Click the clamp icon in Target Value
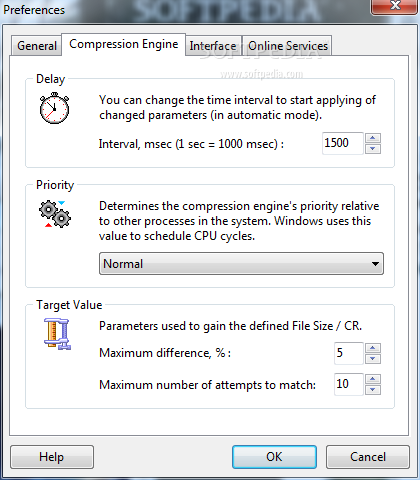Image resolution: width=420 pixels, height=480 pixels. [x=57, y=334]
